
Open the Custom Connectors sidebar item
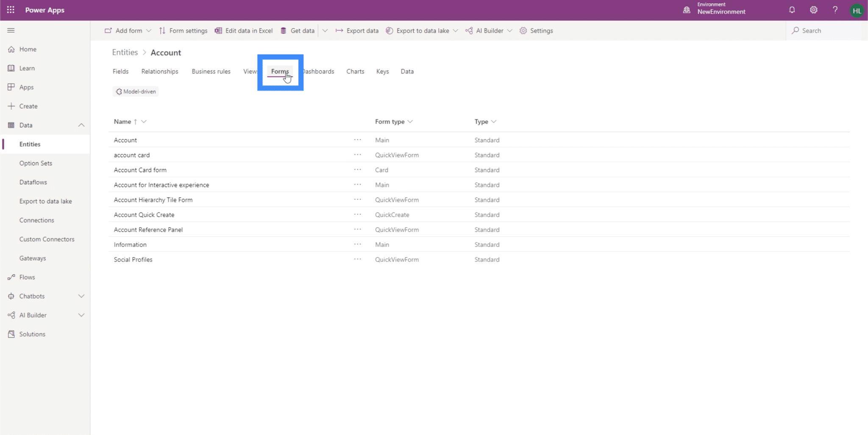tap(47, 239)
